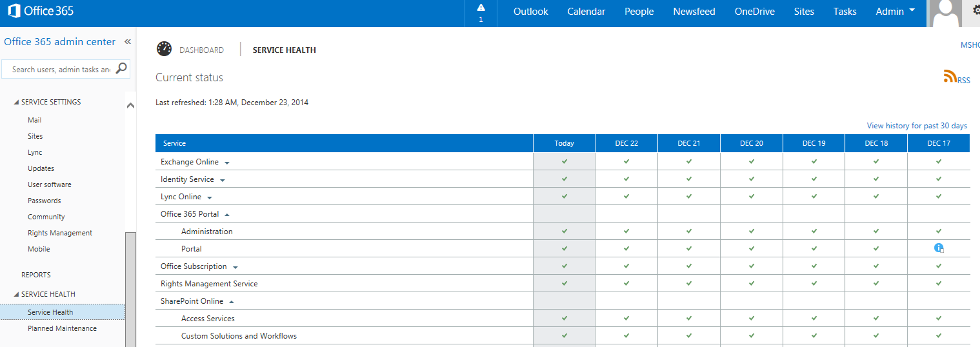Open the settings gear icon
980x347 pixels.
coord(976,11)
